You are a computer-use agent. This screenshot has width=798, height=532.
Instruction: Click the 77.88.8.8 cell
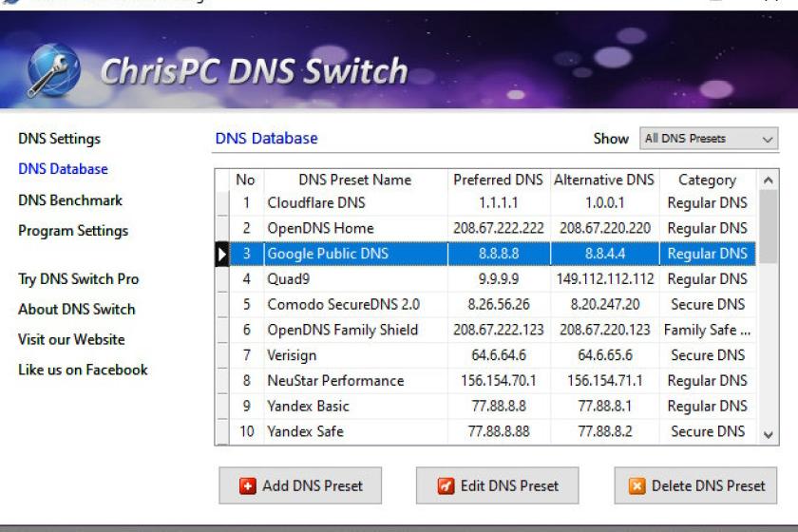[499, 407]
